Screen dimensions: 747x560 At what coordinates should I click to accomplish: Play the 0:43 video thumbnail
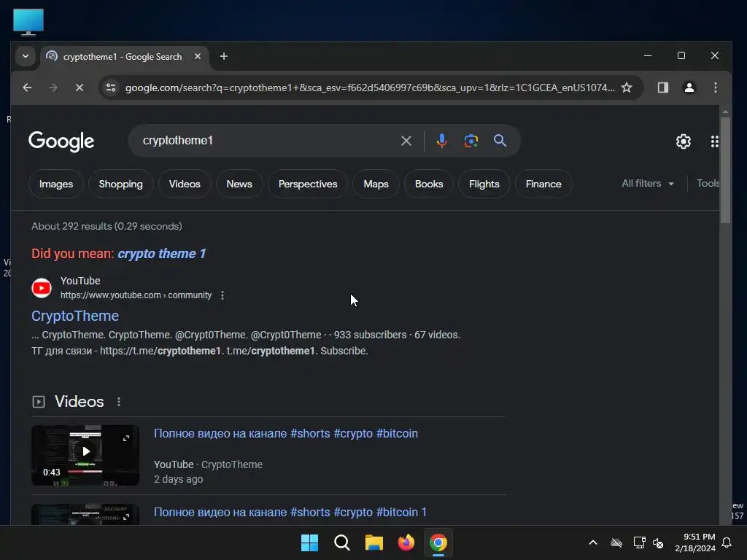tap(85, 455)
